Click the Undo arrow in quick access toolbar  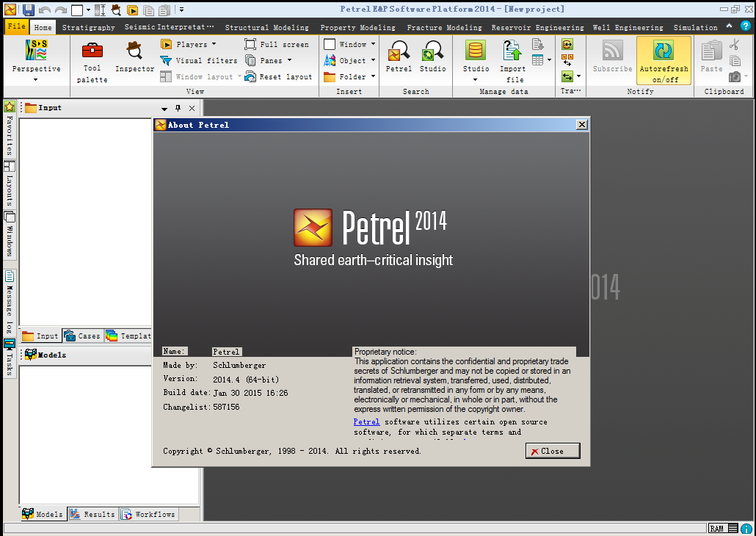click(44, 10)
